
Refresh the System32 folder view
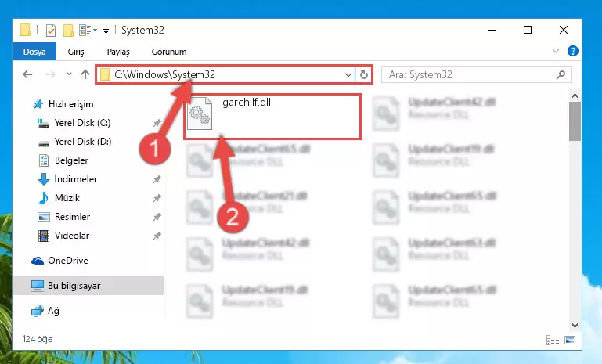tap(364, 74)
